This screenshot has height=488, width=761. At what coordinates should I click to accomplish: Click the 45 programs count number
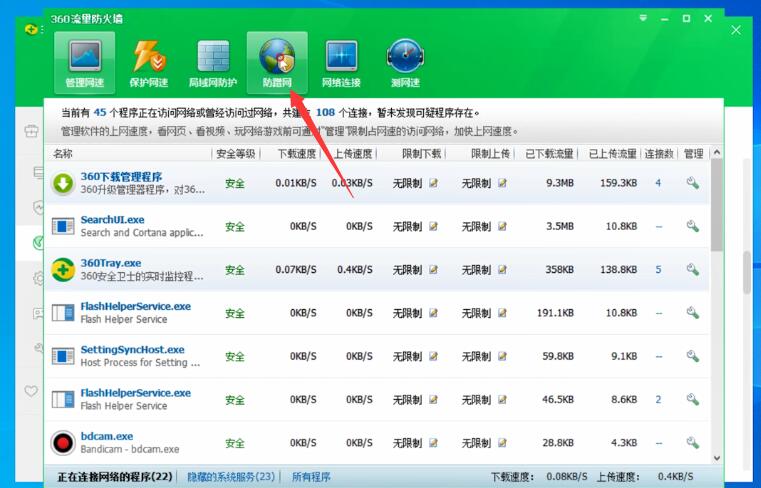[x=100, y=112]
